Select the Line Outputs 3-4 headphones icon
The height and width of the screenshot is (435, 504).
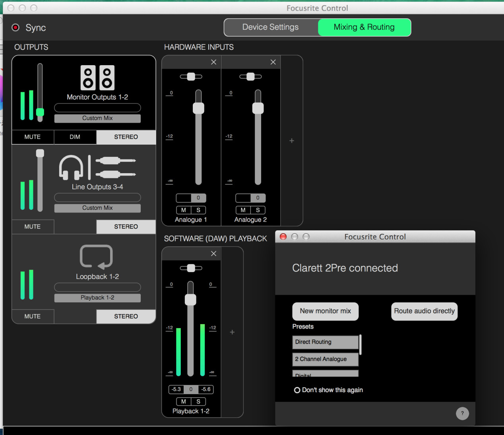tap(71, 167)
